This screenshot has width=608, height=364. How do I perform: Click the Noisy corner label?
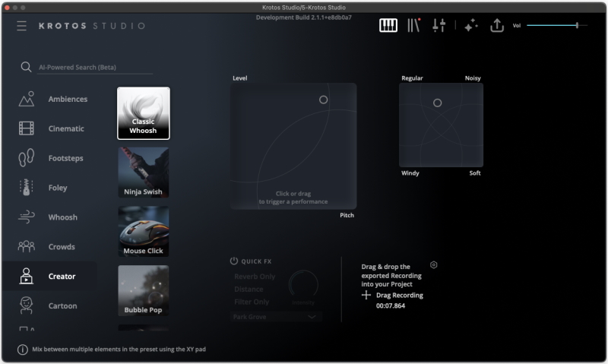click(x=473, y=78)
